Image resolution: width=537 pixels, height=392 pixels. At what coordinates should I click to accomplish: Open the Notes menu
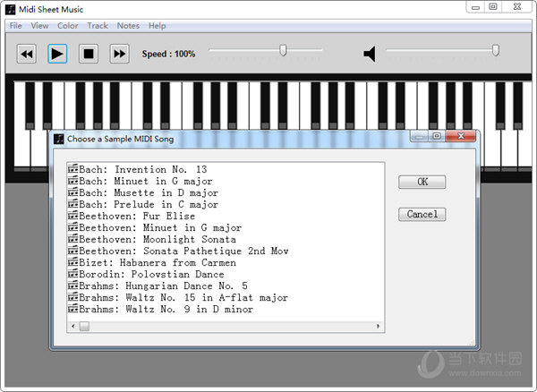tap(128, 26)
